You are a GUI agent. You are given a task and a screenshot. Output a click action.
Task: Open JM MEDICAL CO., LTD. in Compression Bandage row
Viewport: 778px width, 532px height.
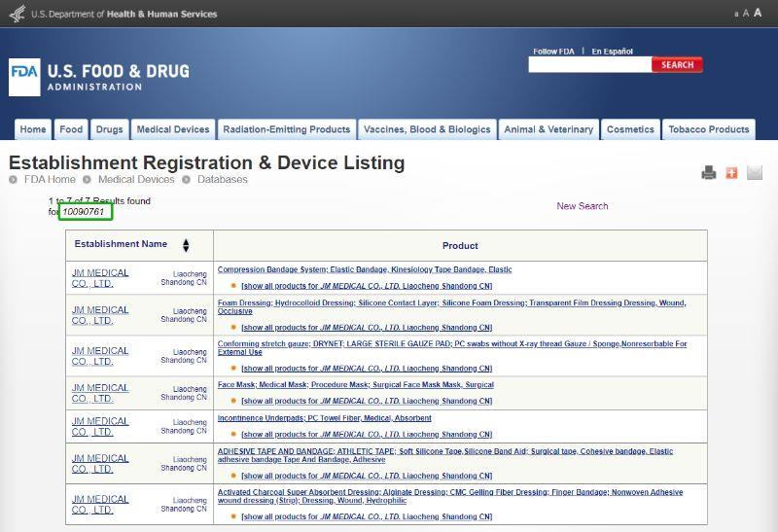100,278
